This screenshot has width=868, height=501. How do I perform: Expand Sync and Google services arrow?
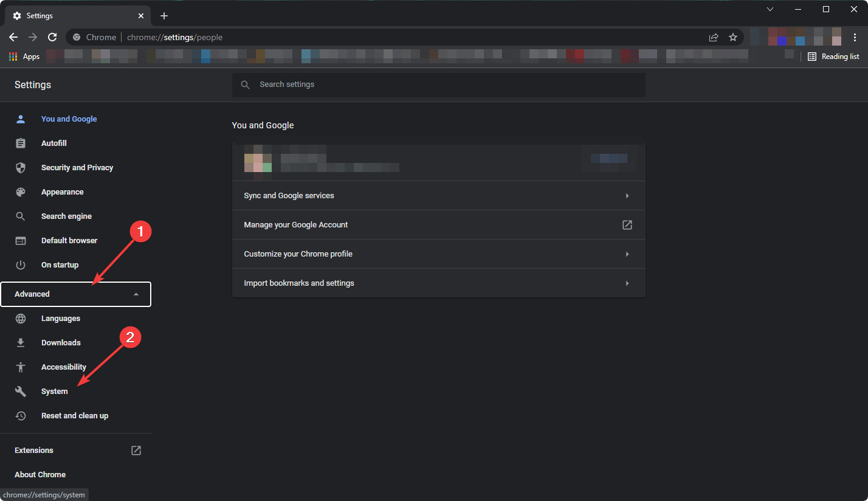(x=627, y=196)
